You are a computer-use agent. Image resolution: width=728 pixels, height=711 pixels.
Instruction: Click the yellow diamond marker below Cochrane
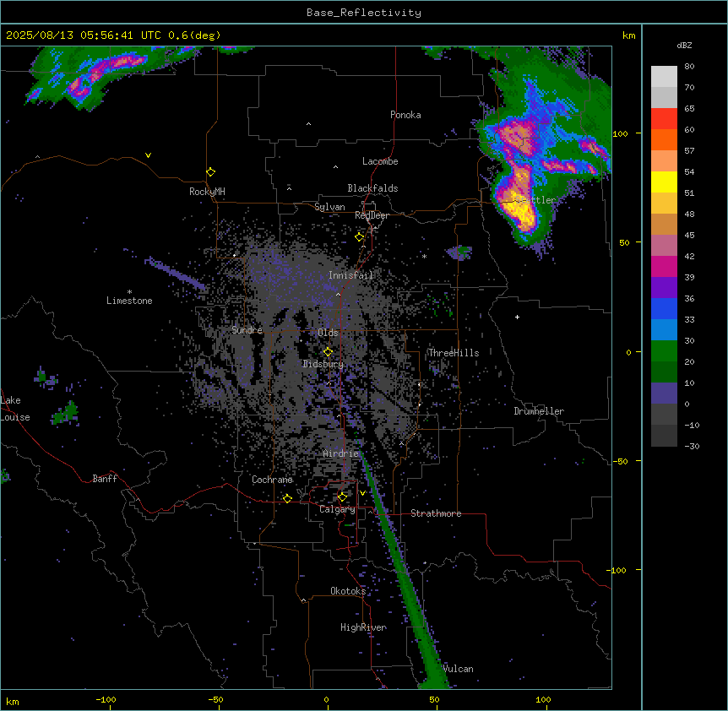(287, 498)
